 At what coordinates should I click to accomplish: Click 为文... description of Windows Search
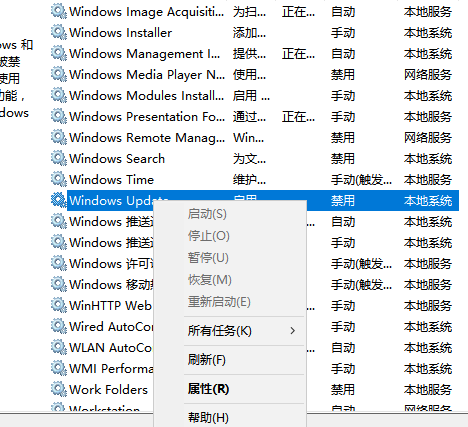coord(249,159)
